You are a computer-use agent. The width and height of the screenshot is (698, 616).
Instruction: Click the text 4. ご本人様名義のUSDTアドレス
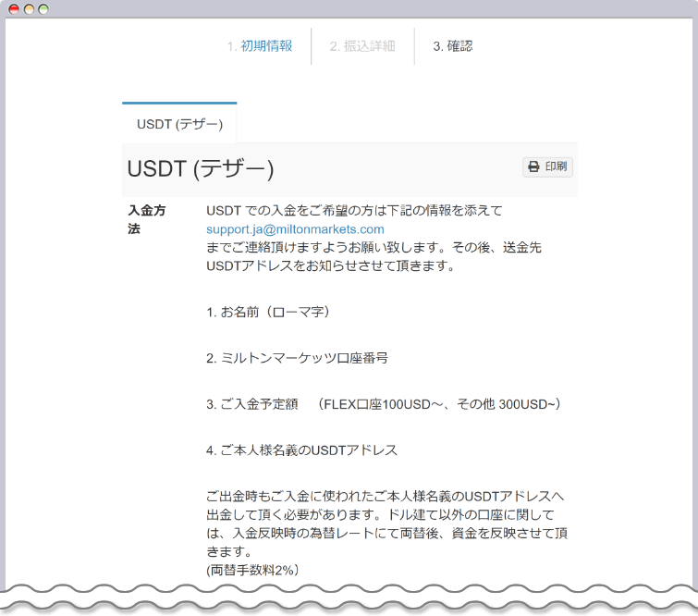pyautogui.click(x=301, y=450)
